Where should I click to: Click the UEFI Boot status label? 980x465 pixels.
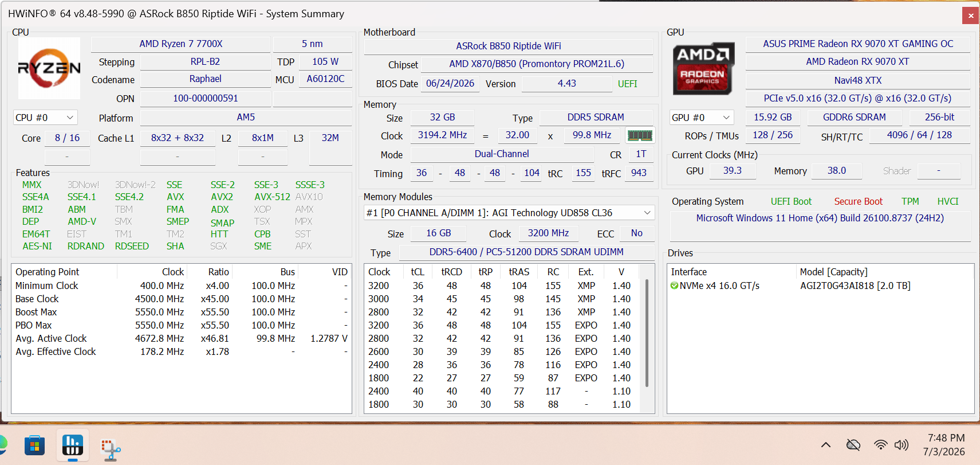(x=791, y=202)
